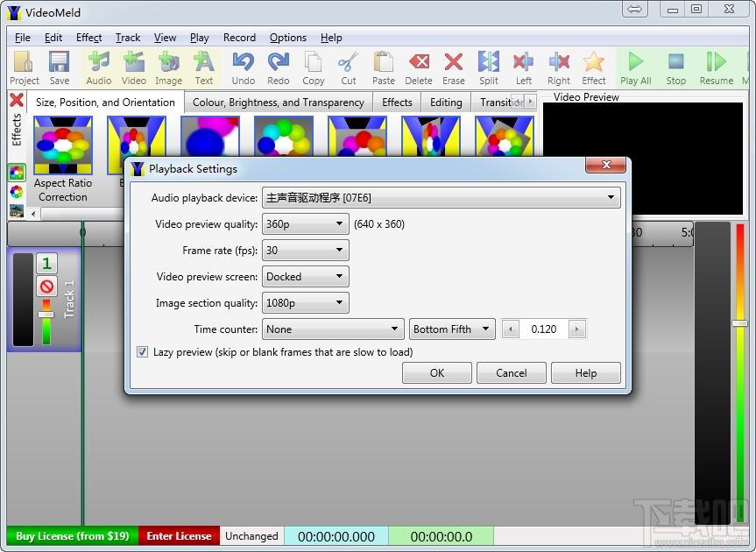
Task: Click the Enter License red button
Action: tap(179, 536)
